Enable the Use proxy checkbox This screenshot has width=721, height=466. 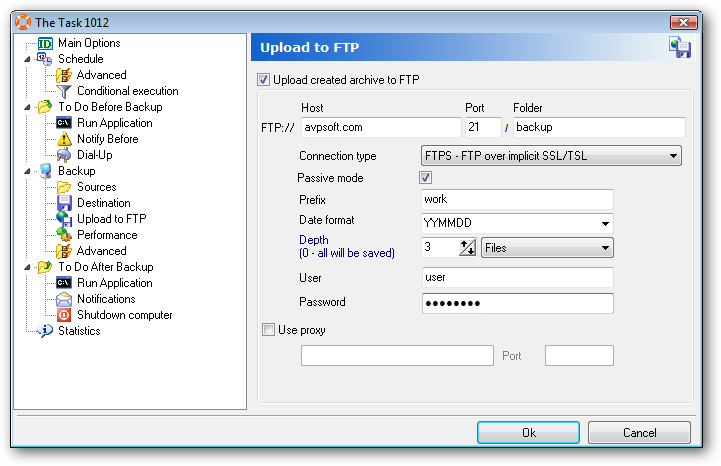pyautogui.click(x=267, y=330)
